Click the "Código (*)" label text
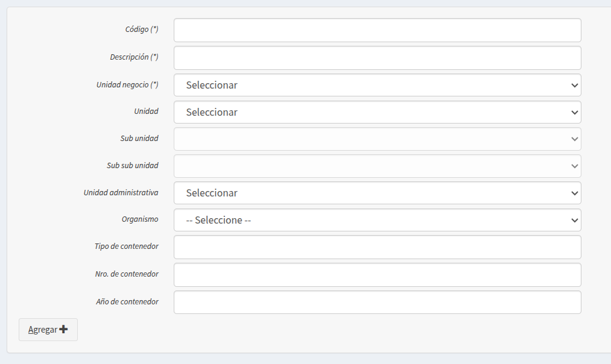 [x=138, y=29]
